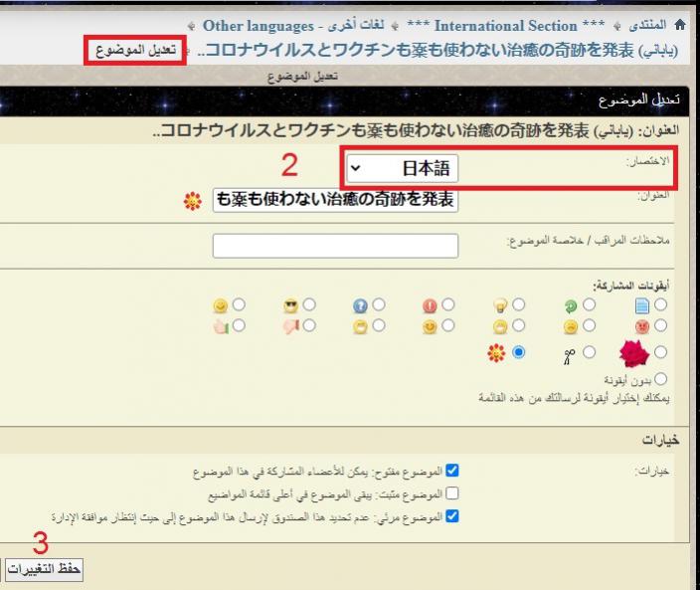Viewport: 700px width, 590px height.
Task: Pick the light bulb post icon image
Action: 500,305
